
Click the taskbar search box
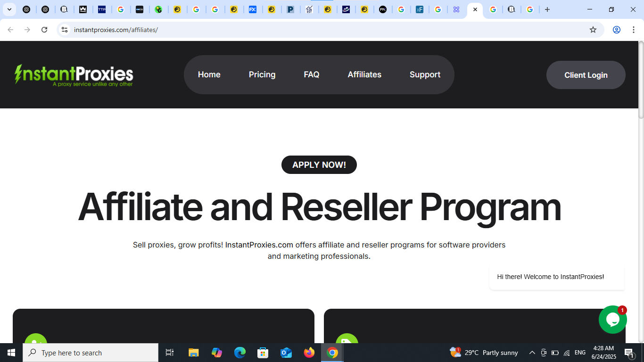click(91, 353)
